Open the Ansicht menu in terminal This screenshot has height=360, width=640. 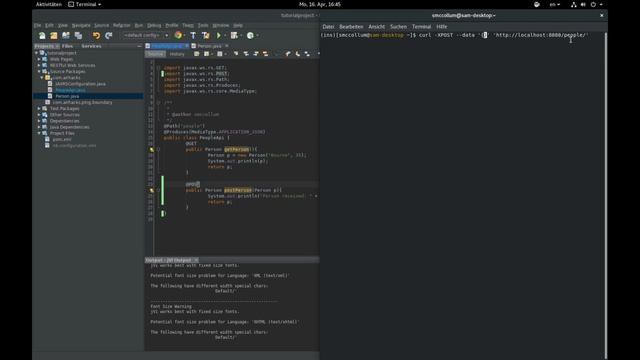coord(376,27)
